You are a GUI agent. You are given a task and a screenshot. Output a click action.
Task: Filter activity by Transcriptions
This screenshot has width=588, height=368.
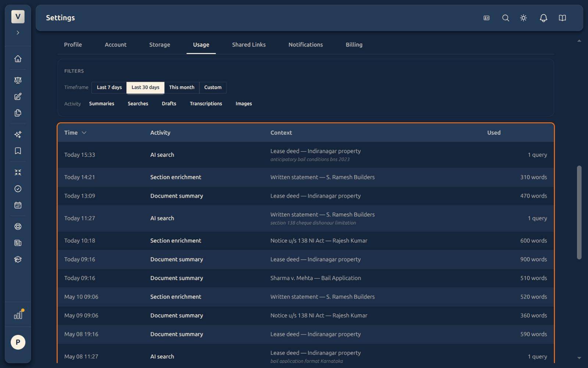[206, 103]
